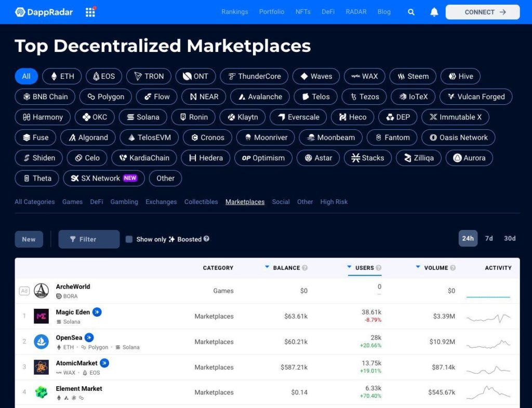Open the OpenSea logo icon
Viewport: 532px width, 408px height.
pyautogui.click(x=42, y=342)
